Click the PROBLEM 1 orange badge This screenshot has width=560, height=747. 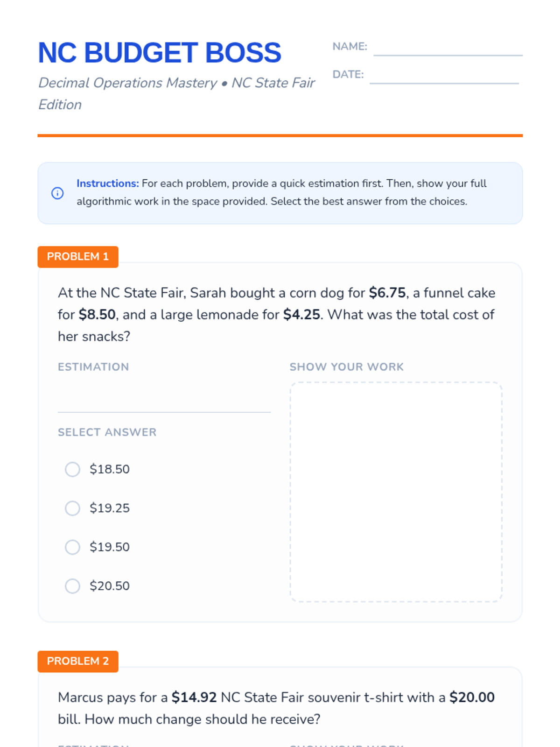78,257
